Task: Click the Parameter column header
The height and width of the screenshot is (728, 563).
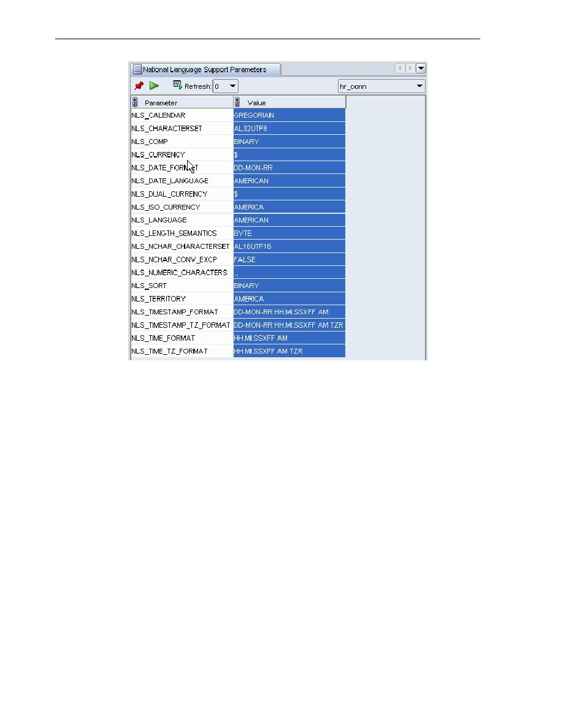Action: click(182, 102)
